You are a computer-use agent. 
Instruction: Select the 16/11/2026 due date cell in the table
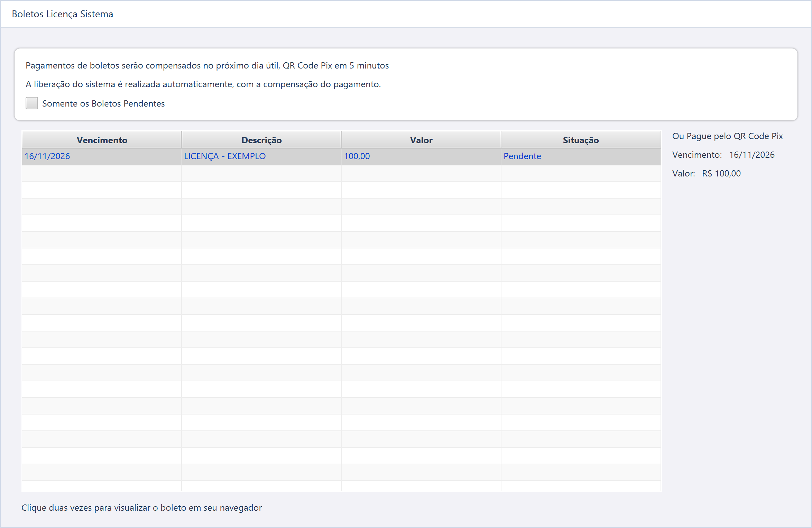click(102, 156)
